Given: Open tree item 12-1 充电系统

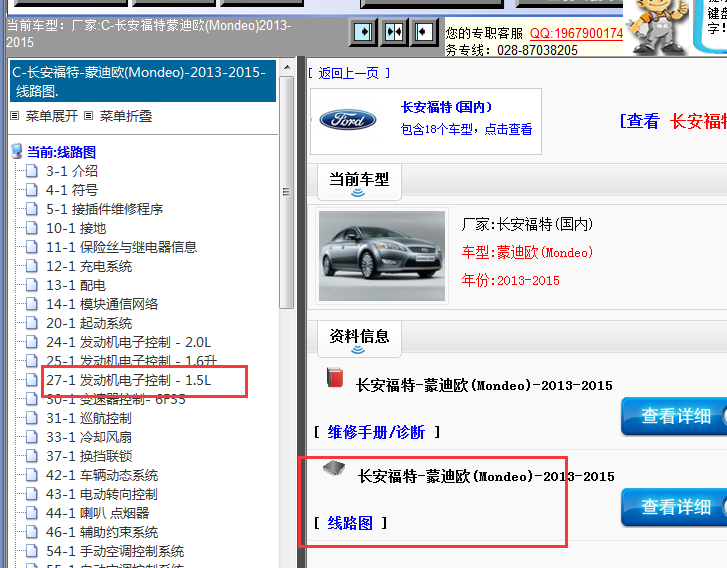Looking at the screenshot, I should pos(89,266).
